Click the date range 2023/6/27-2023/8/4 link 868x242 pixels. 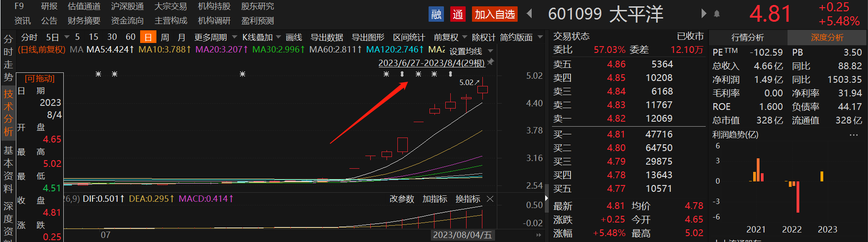click(432, 63)
